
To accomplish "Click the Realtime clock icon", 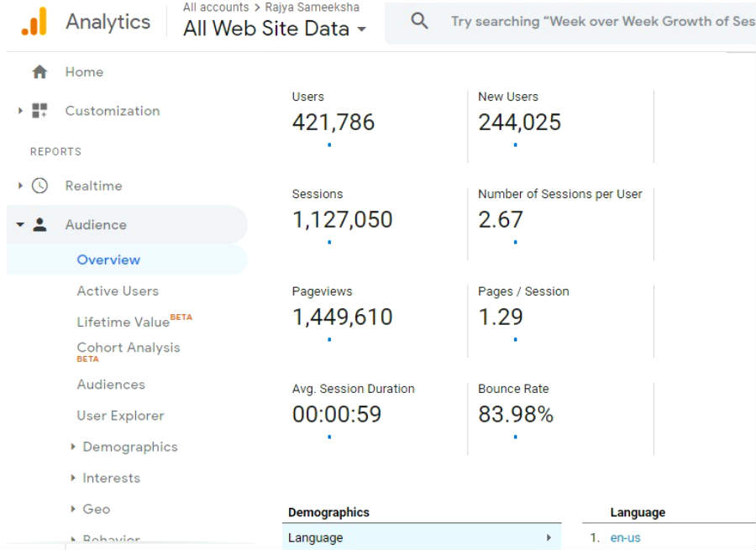I will (39, 186).
